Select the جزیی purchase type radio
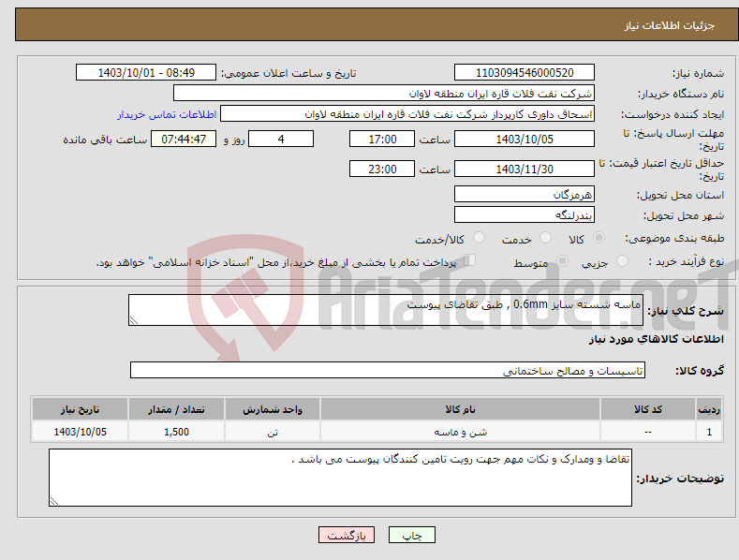Viewport: 739px width, 560px height. 622,261
